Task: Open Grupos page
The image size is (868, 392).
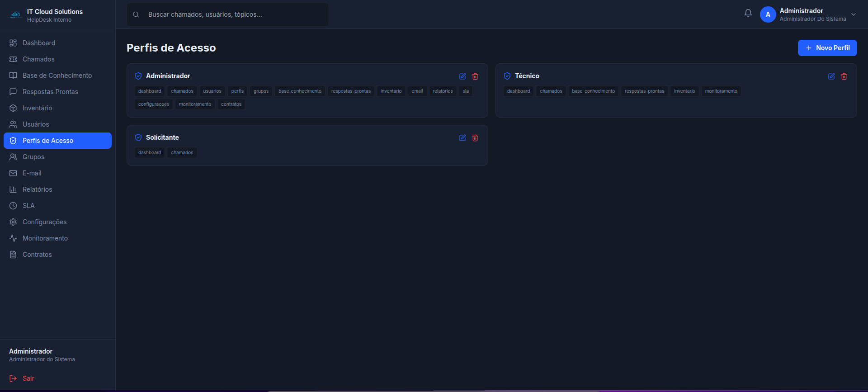Action: 57,157
